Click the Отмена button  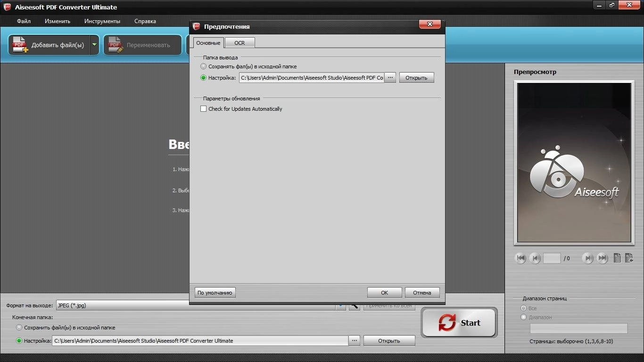[x=422, y=293]
